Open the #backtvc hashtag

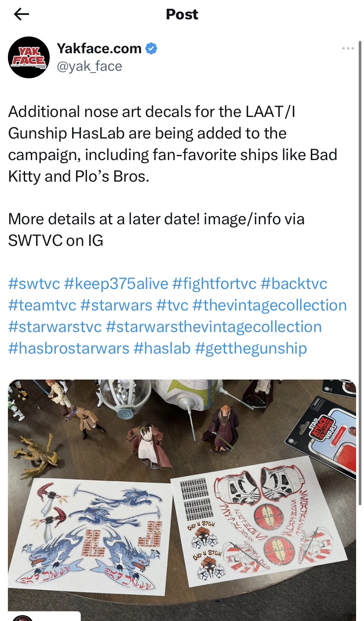294,284
